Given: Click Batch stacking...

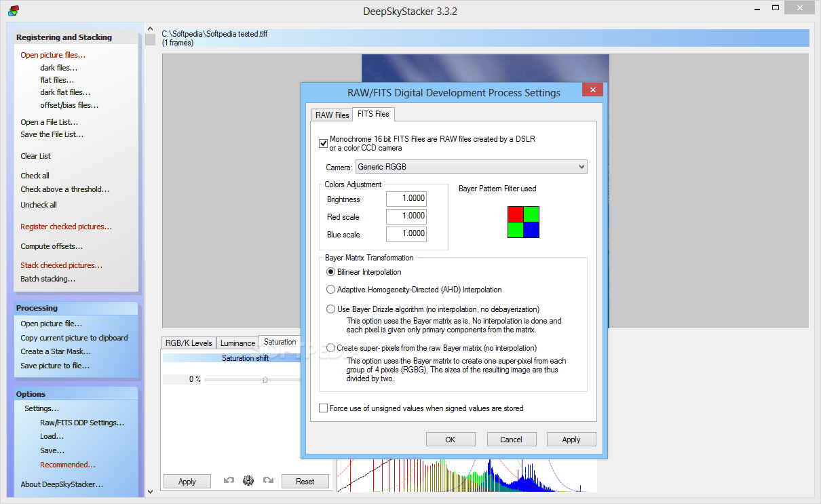Looking at the screenshot, I should (x=48, y=279).
